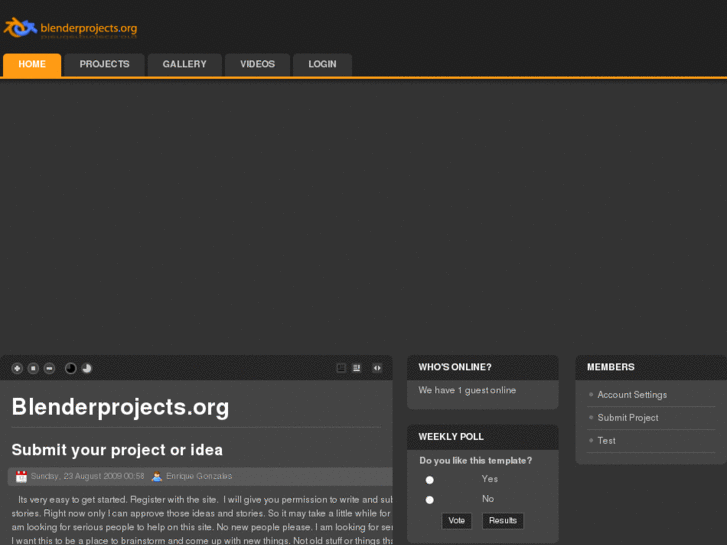Screen dimensions: 727x545
Task: Increase font size with plus icon
Action: (x=17, y=368)
